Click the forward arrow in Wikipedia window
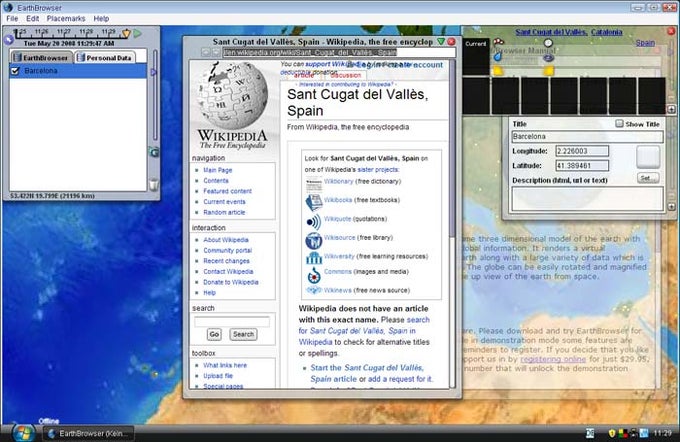 click(x=216, y=52)
